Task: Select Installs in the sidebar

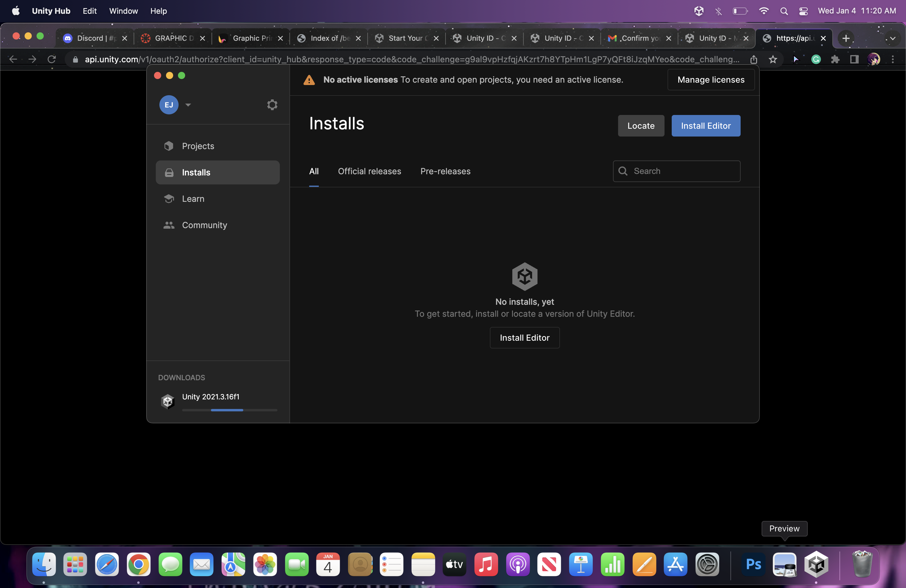Action: [x=218, y=172]
